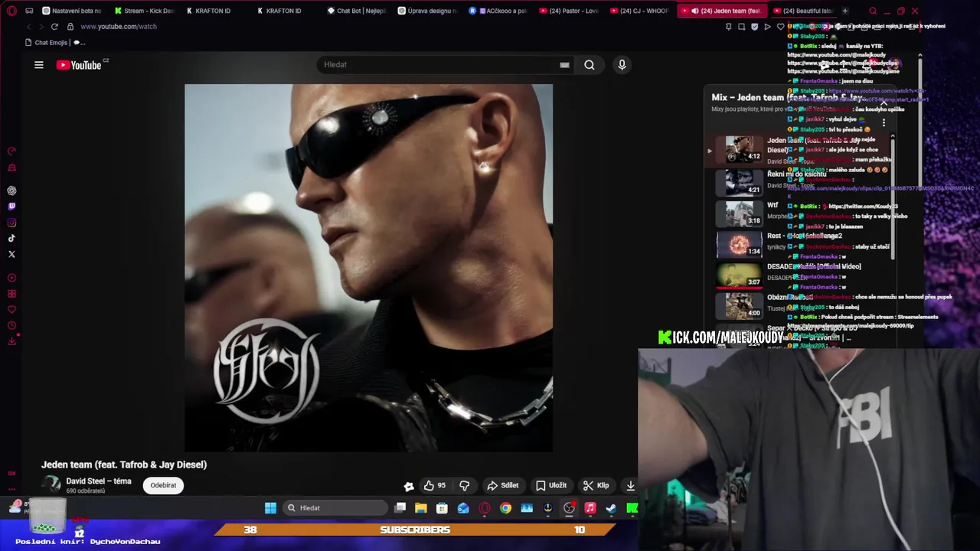The width and height of the screenshot is (980, 551).
Task: Click the address bar showing www.youtube.com/watch
Action: (119, 26)
